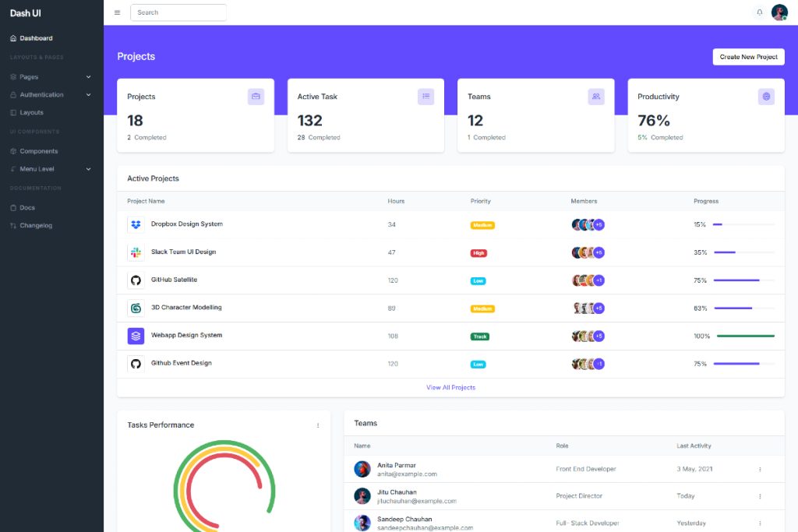Click the chip icon on Productivity card
This screenshot has height=532, width=798.
click(765, 96)
